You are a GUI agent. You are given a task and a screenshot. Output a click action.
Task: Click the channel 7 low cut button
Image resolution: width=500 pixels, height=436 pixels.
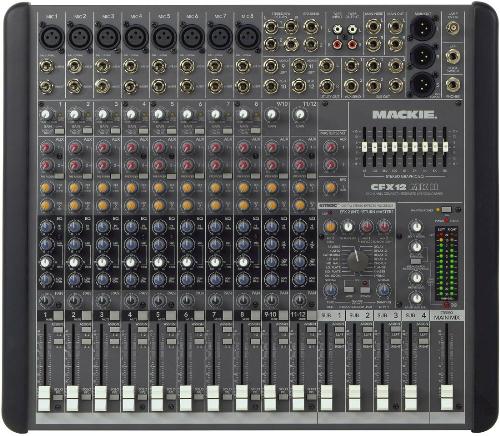click(x=227, y=131)
